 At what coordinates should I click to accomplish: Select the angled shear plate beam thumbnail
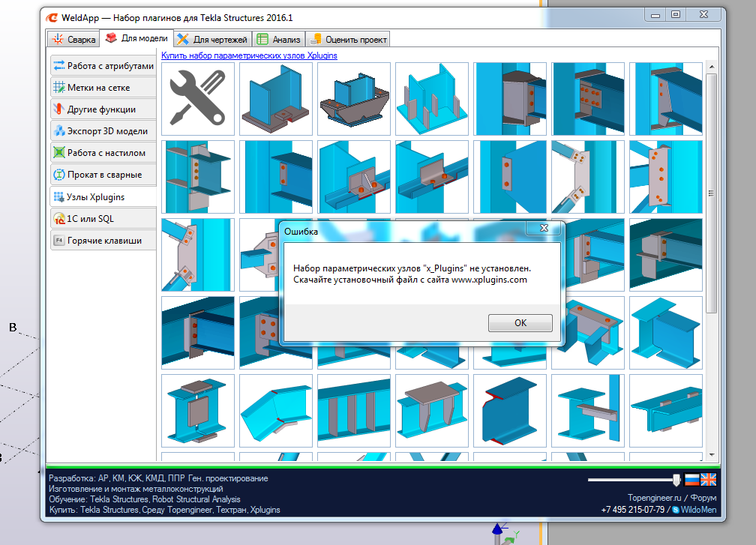click(x=666, y=99)
